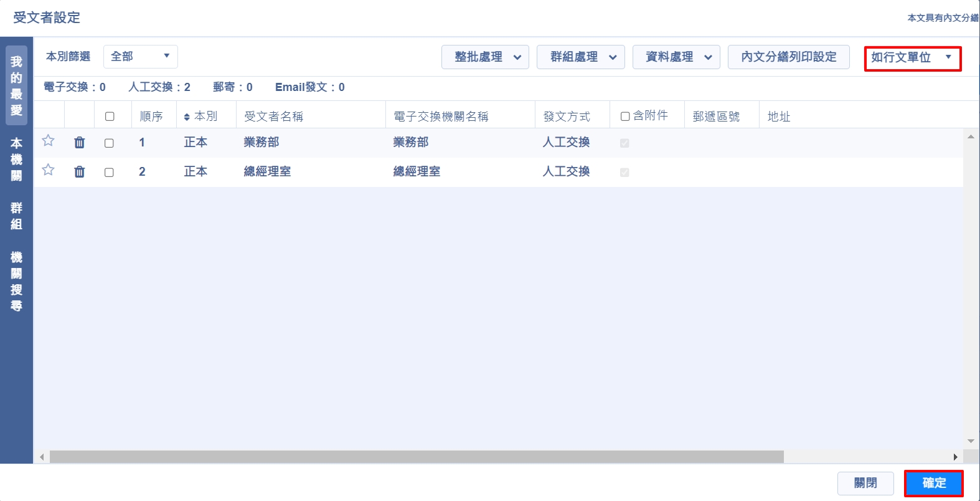Image resolution: width=980 pixels, height=501 pixels.
Task: Click left arrow of horizontal scrollbar
Action: pos(42,457)
